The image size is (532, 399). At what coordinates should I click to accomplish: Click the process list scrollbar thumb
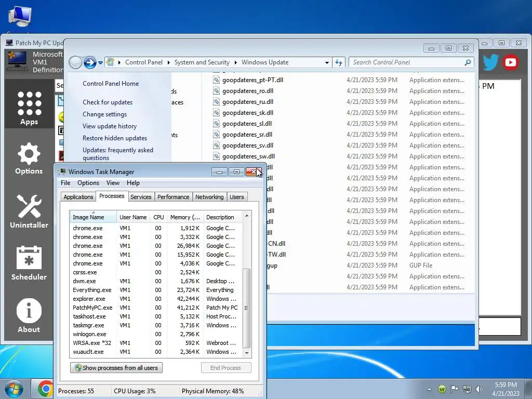pos(247,308)
